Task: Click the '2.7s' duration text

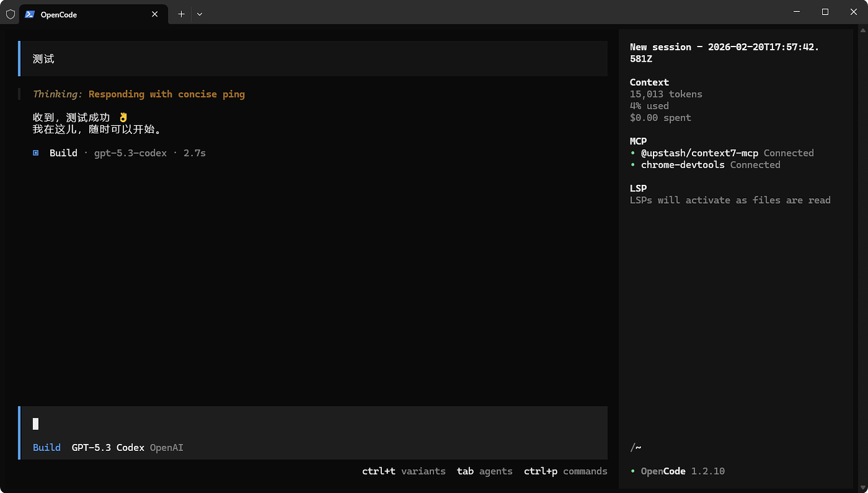Action: (x=194, y=153)
